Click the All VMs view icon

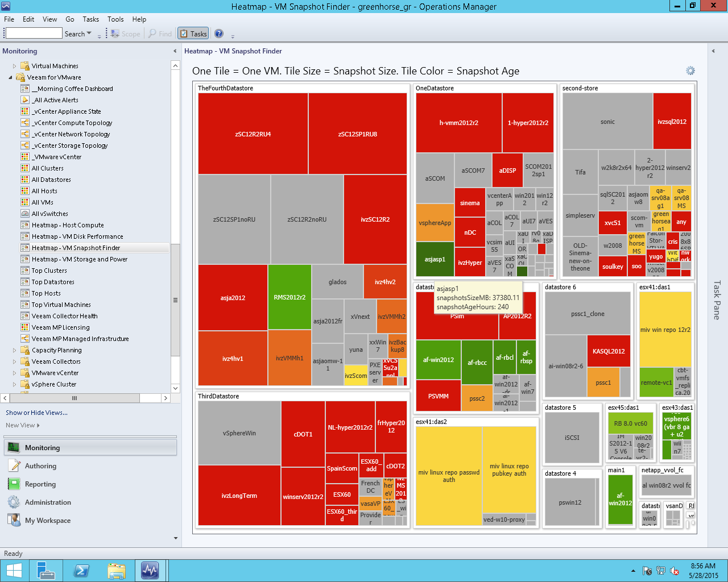(x=25, y=202)
